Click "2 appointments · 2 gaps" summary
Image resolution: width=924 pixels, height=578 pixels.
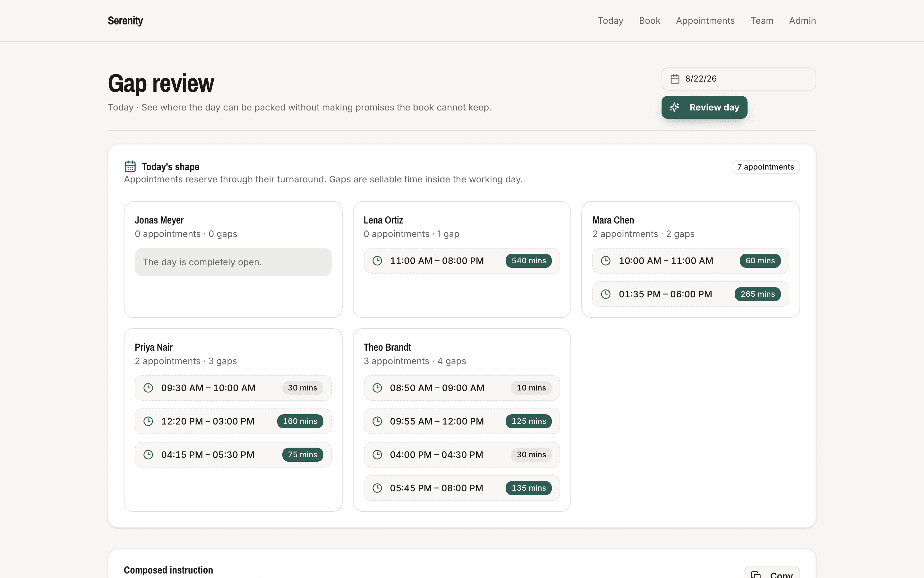click(x=643, y=234)
